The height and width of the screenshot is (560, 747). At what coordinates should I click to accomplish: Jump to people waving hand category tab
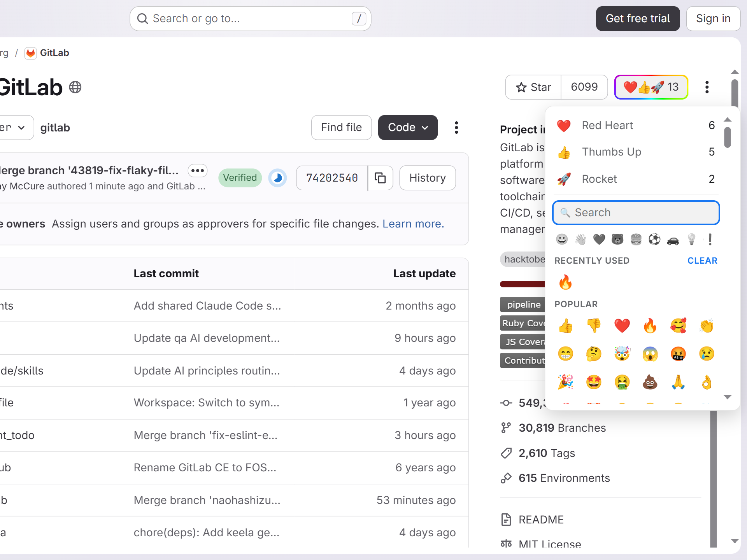coord(580,239)
